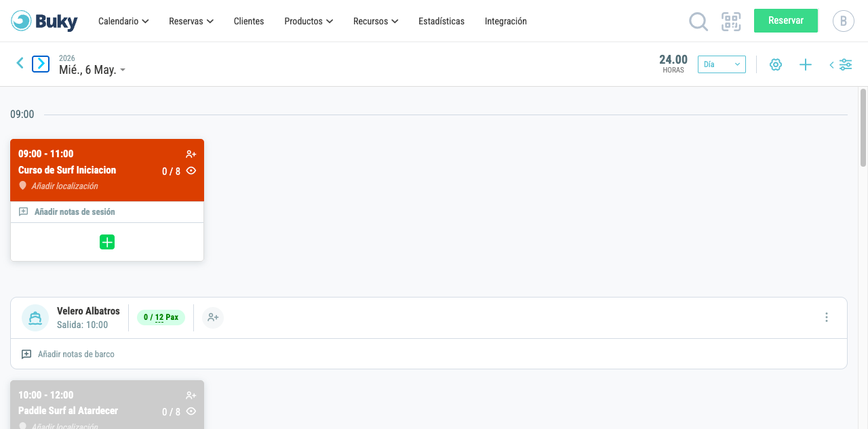Open the QR code scanner icon
The width and height of the screenshot is (868, 429).
click(x=731, y=22)
